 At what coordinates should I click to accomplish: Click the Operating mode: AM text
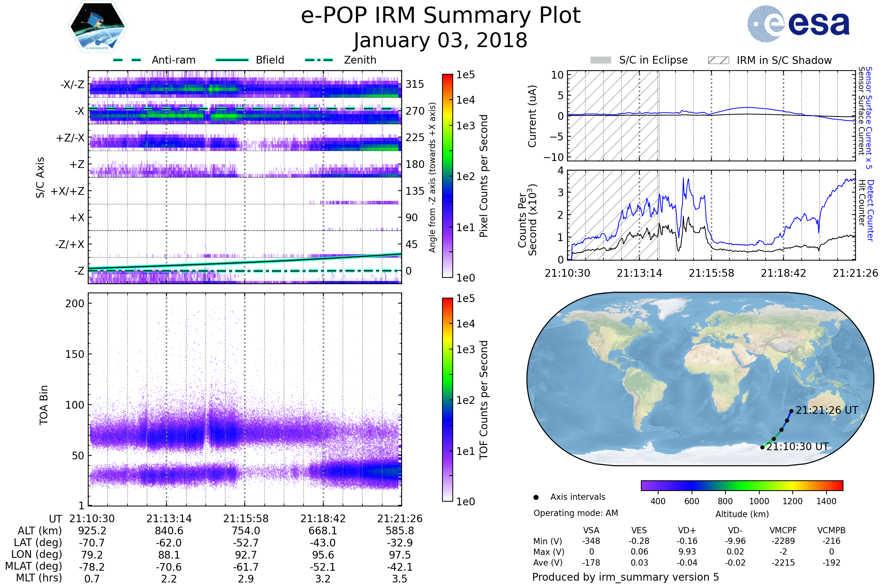[576, 513]
